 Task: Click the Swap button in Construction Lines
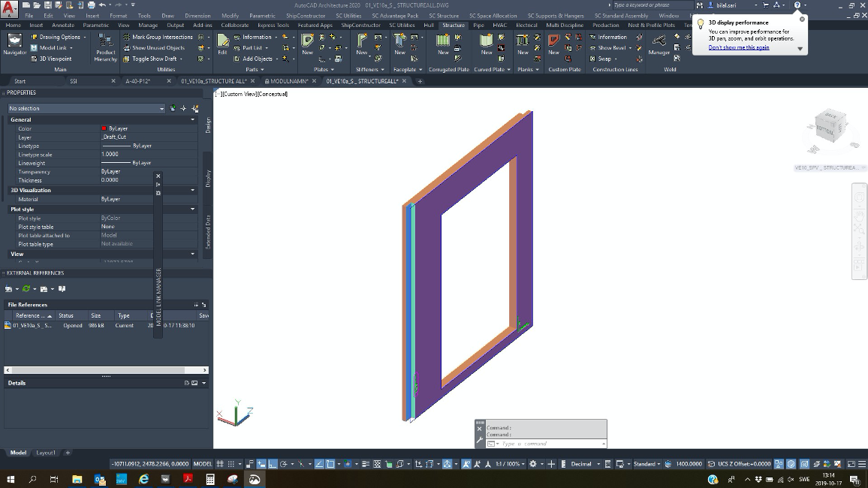coord(604,59)
